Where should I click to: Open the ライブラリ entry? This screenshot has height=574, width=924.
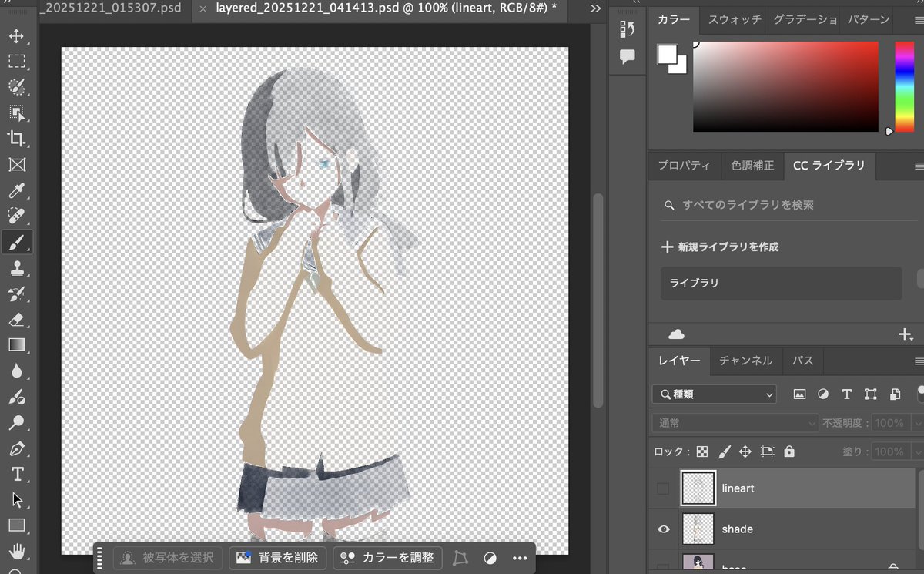(781, 284)
